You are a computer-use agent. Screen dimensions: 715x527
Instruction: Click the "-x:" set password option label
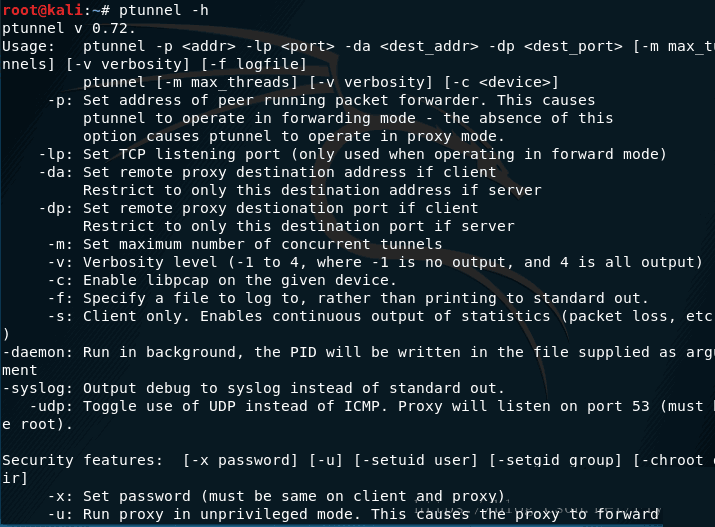pyautogui.click(x=60, y=496)
